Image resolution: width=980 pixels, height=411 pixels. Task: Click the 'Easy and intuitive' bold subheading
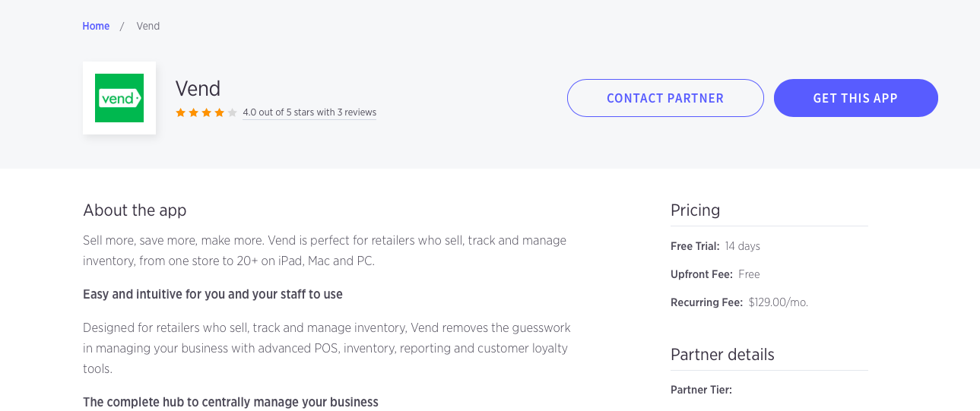click(213, 294)
